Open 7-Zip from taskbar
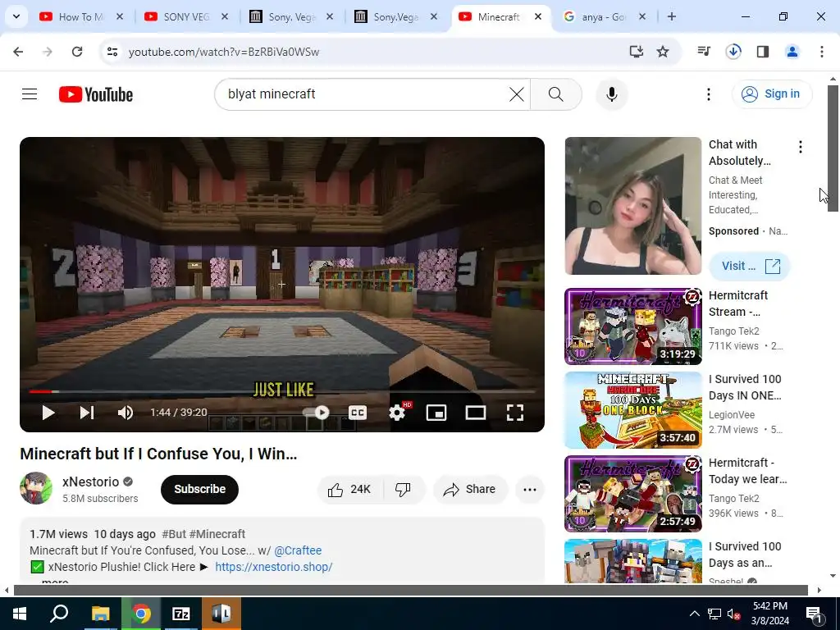The height and width of the screenshot is (630, 840). point(181,614)
